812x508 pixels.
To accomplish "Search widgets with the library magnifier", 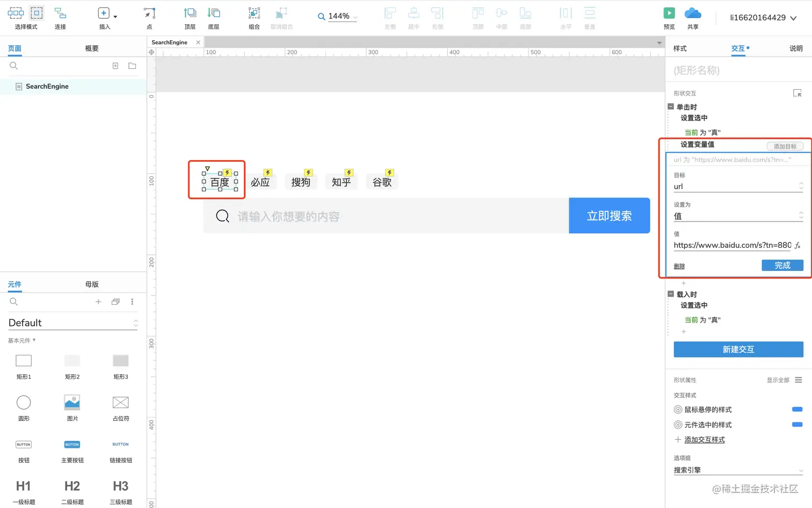I will click(14, 302).
